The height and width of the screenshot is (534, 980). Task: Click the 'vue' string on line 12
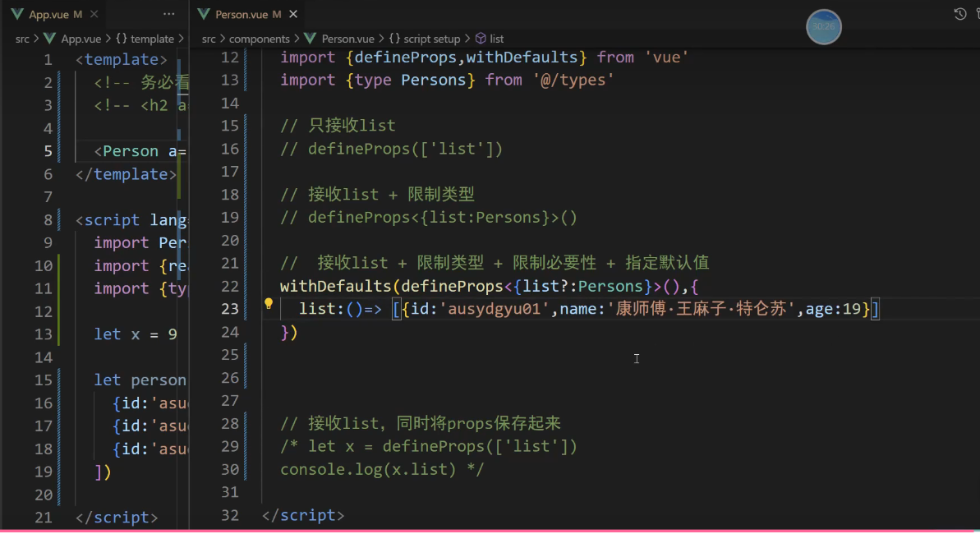tap(666, 58)
